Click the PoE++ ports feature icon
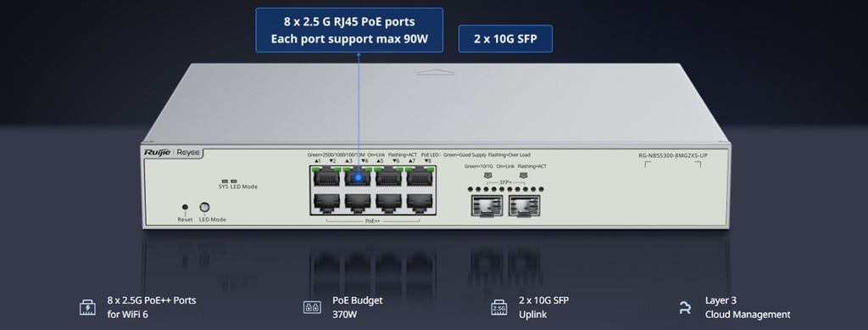Screen dimensions: 868x330 coord(87,307)
